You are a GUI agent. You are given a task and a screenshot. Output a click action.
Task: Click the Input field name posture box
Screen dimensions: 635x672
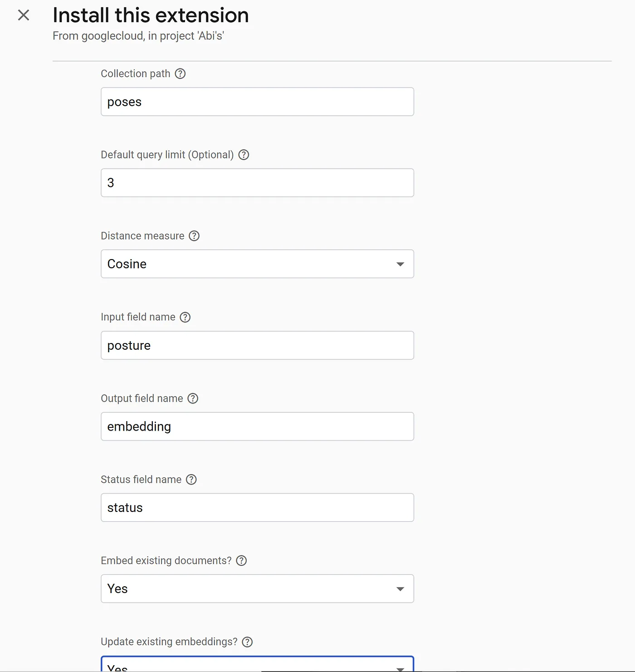coord(257,345)
